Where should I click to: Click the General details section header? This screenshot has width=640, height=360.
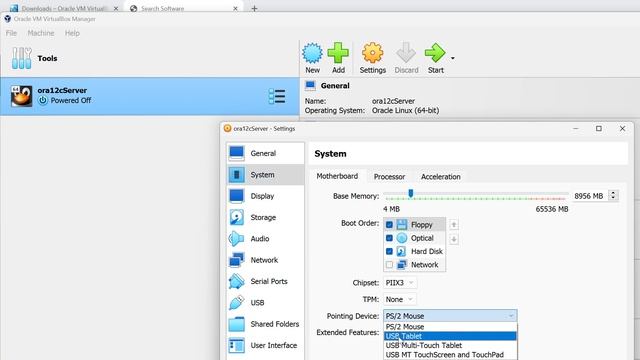pyautogui.click(x=335, y=86)
